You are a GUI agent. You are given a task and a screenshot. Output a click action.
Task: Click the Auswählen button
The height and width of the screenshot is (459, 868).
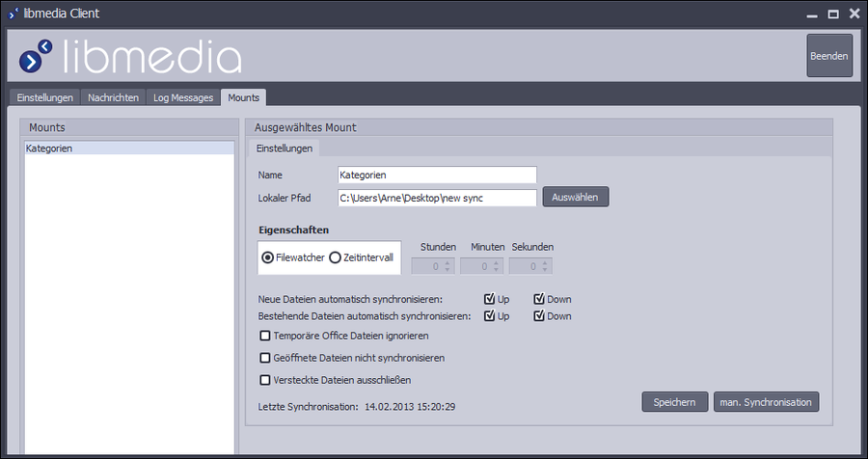(576, 197)
